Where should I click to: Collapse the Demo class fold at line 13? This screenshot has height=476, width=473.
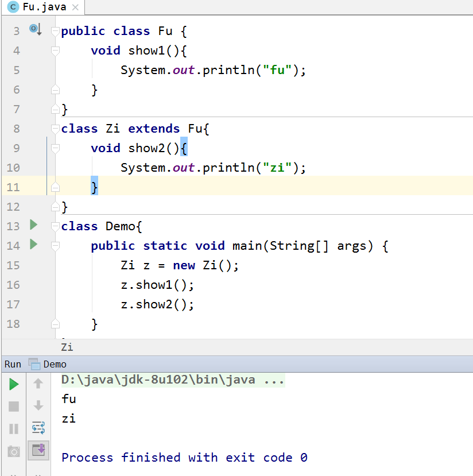coord(55,226)
